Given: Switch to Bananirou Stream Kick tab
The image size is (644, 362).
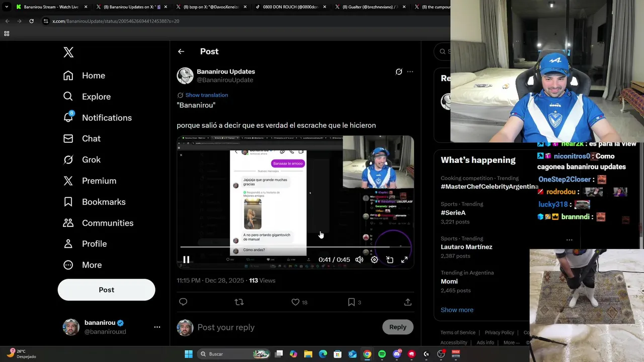Looking at the screenshot, I should pyautogui.click(x=51, y=7).
